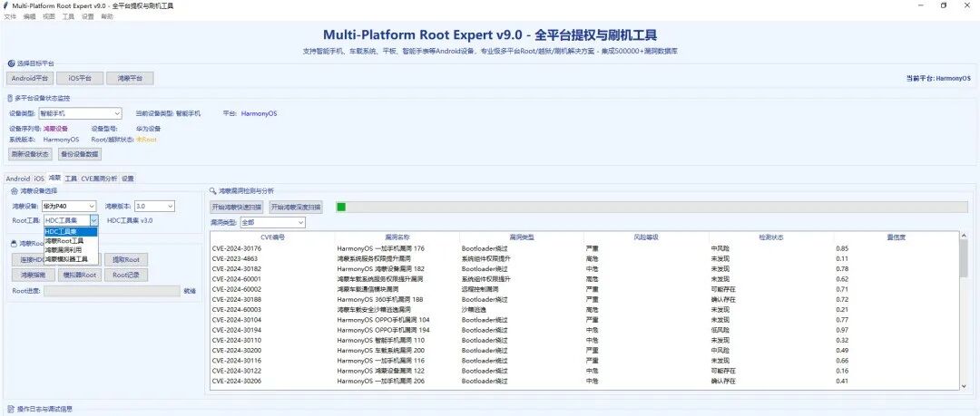Sort by the 漏洞名称 column header

(x=397, y=237)
